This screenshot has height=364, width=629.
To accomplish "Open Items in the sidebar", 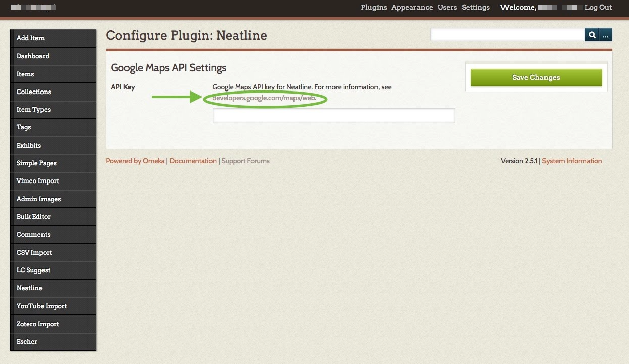I will 53,74.
